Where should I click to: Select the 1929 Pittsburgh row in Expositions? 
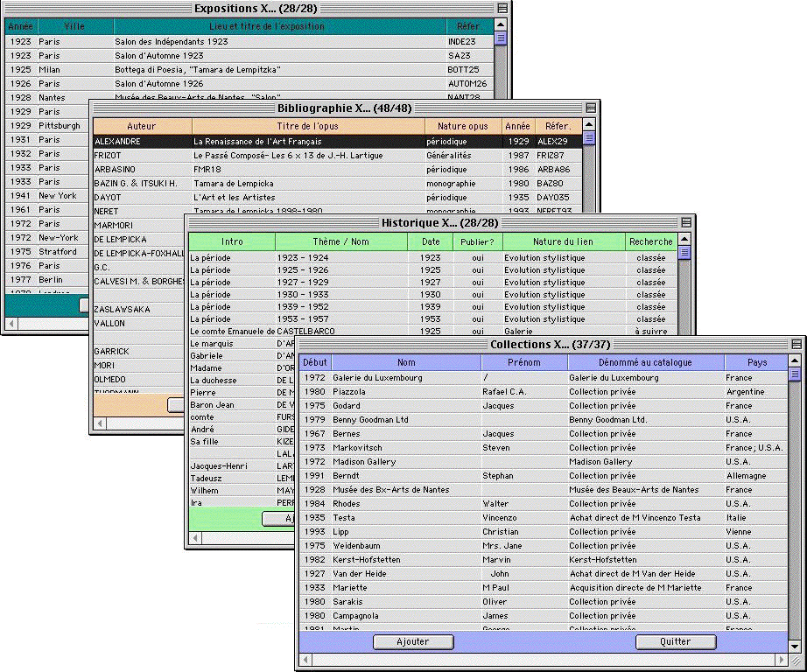coord(47,125)
